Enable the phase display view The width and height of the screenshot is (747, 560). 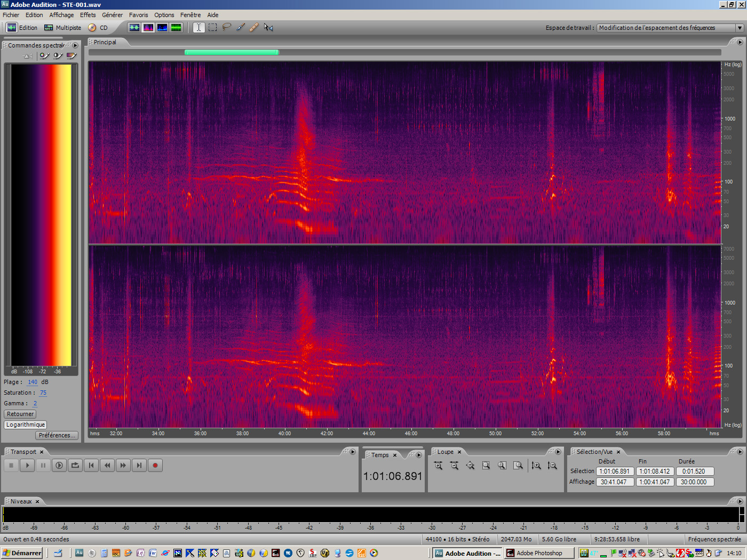point(176,27)
